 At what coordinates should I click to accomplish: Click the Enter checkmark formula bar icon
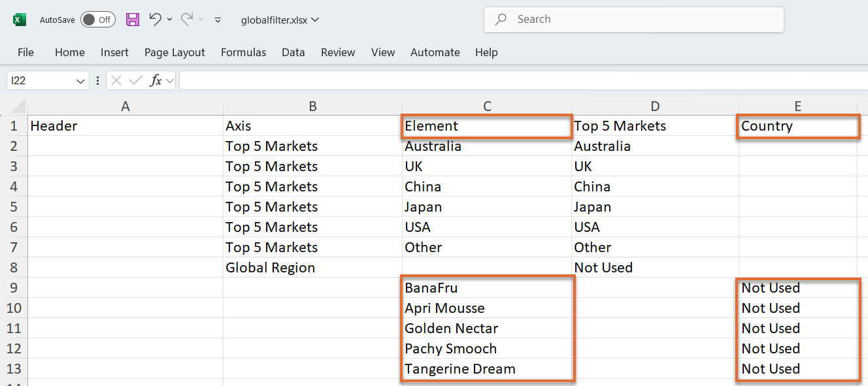[x=136, y=80]
